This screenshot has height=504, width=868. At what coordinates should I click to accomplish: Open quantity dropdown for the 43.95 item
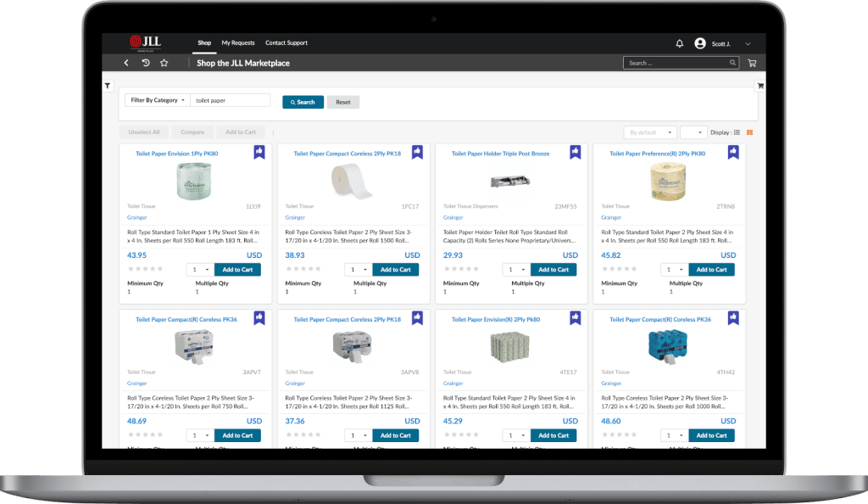[200, 270]
